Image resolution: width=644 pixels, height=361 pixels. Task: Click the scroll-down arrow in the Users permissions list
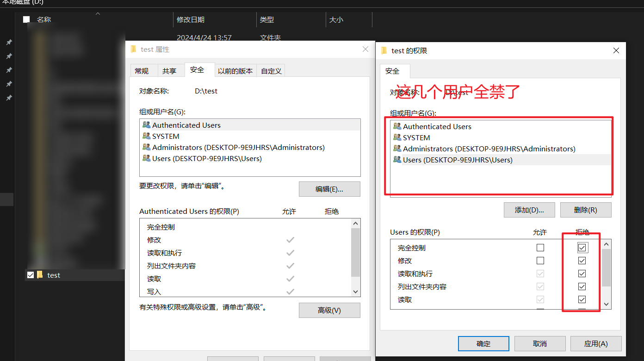coord(606,305)
